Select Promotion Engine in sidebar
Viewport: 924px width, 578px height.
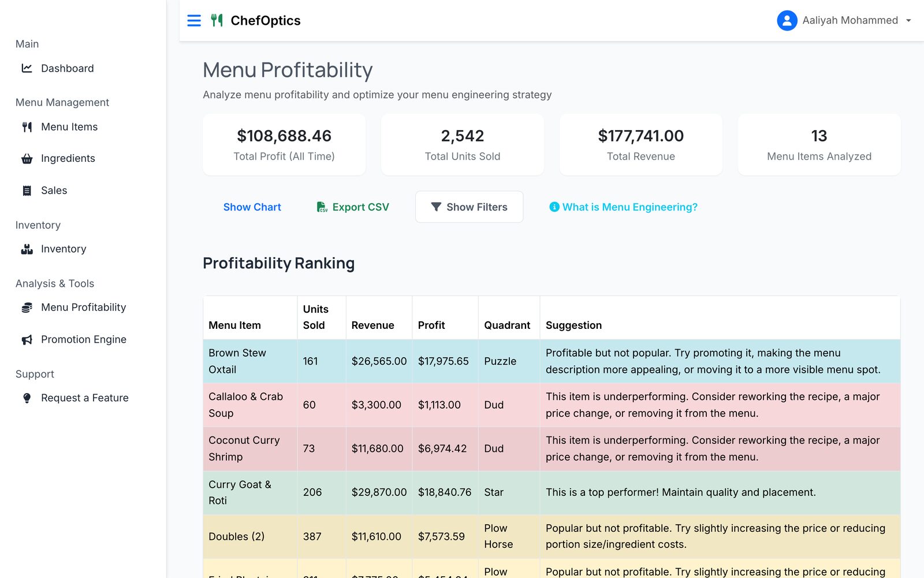tap(83, 340)
